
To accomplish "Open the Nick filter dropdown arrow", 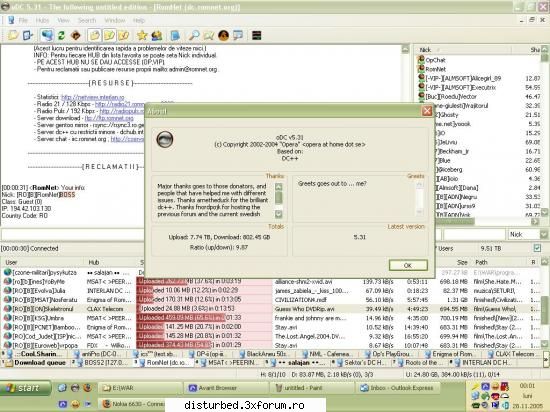I will [544, 234].
